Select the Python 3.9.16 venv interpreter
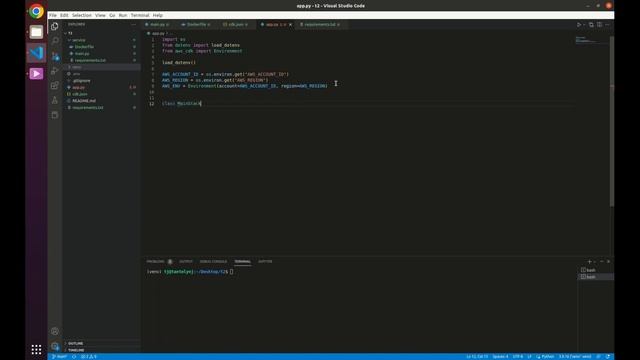640x360 pixels. [575, 357]
